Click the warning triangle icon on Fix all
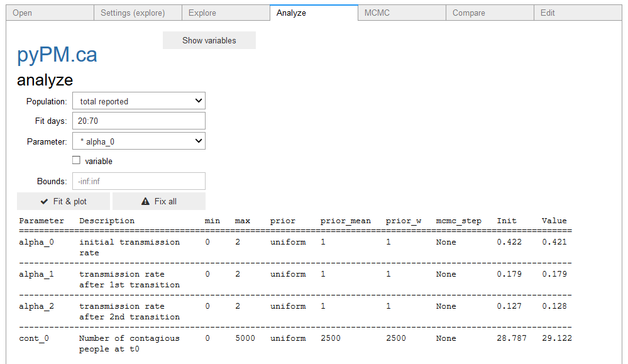Screen dimensions: 628x364 [x=145, y=201]
